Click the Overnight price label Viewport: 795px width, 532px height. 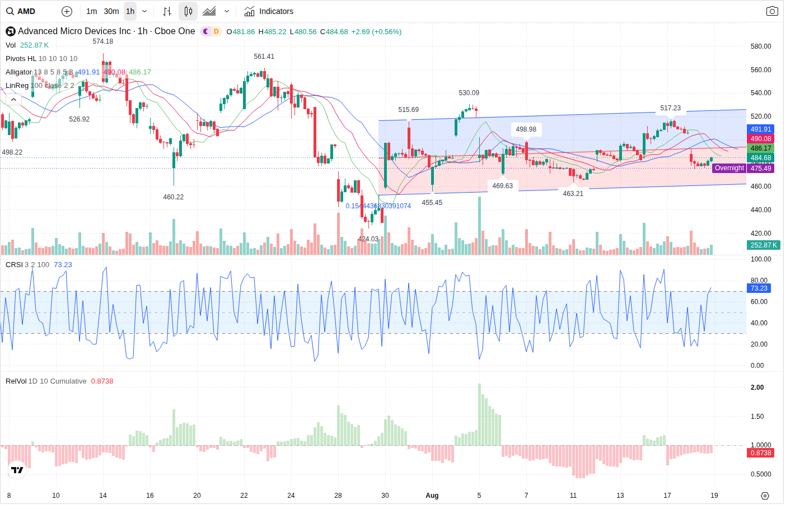[x=729, y=168]
